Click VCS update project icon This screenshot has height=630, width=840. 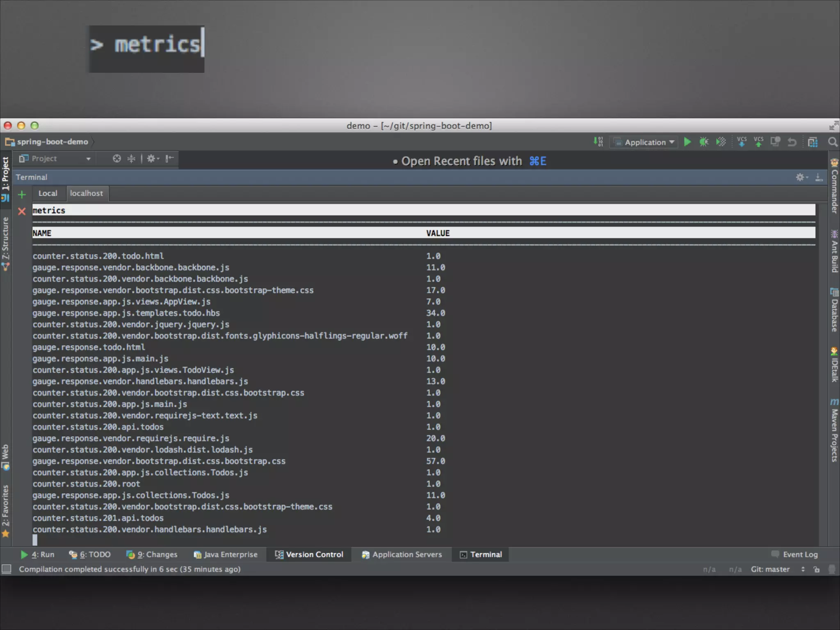coord(742,142)
